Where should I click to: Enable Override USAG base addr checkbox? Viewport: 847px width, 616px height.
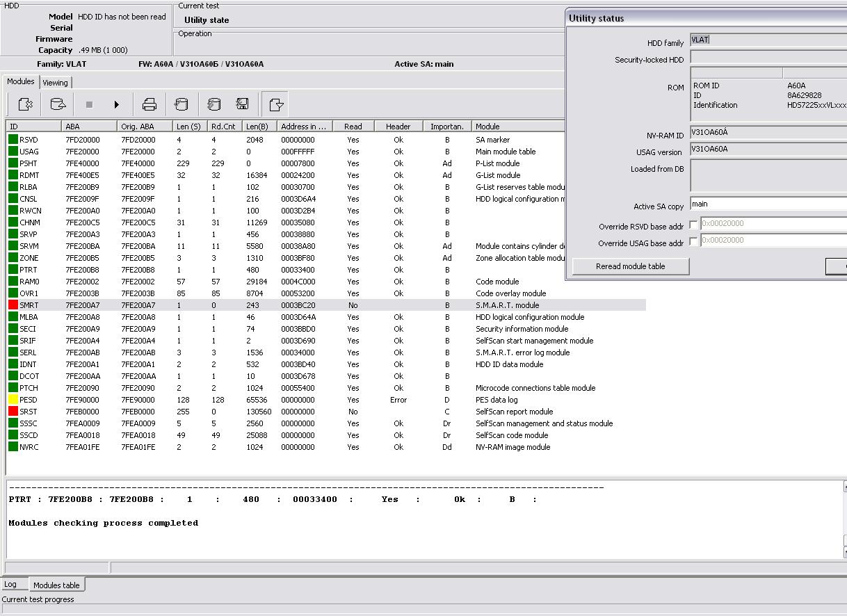pos(693,241)
